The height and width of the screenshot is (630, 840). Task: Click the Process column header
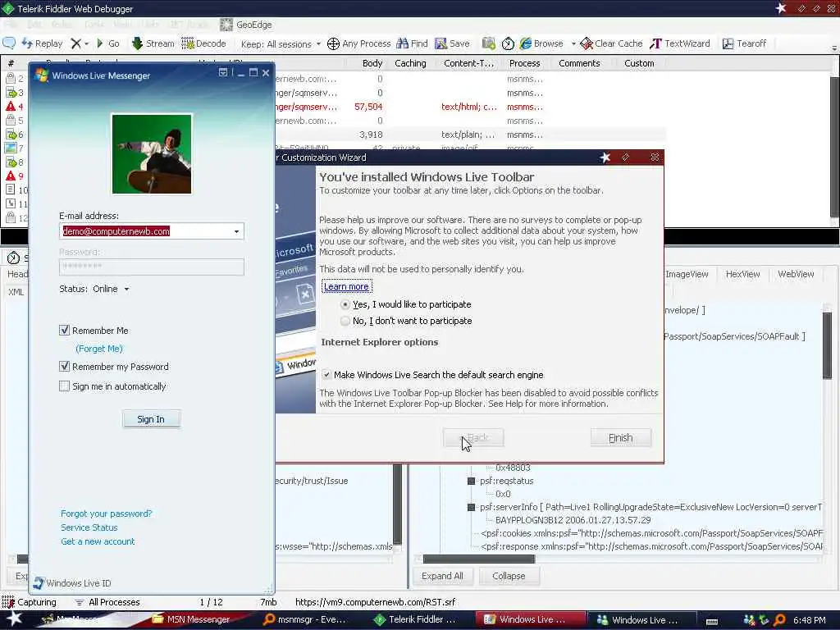coord(524,63)
